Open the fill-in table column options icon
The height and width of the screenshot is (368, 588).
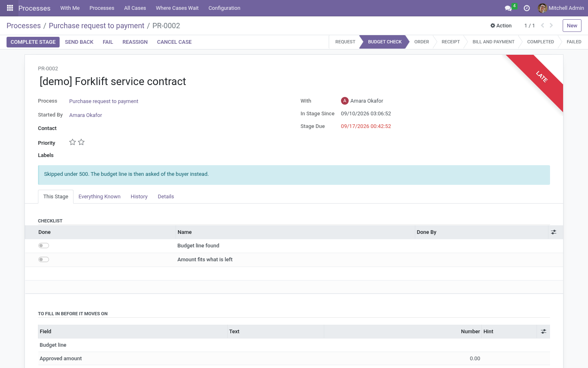[543, 332]
